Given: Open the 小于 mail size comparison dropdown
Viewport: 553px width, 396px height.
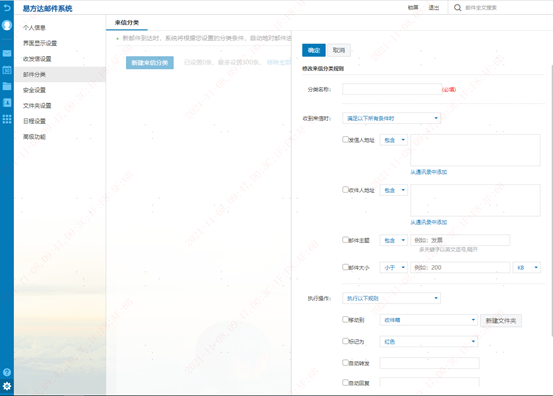Looking at the screenshot, I should [394, 268].
